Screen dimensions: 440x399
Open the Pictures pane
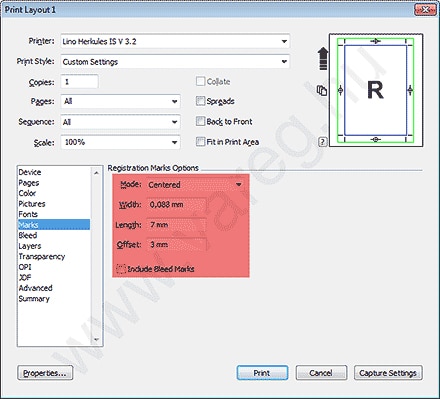coord(54,204)
